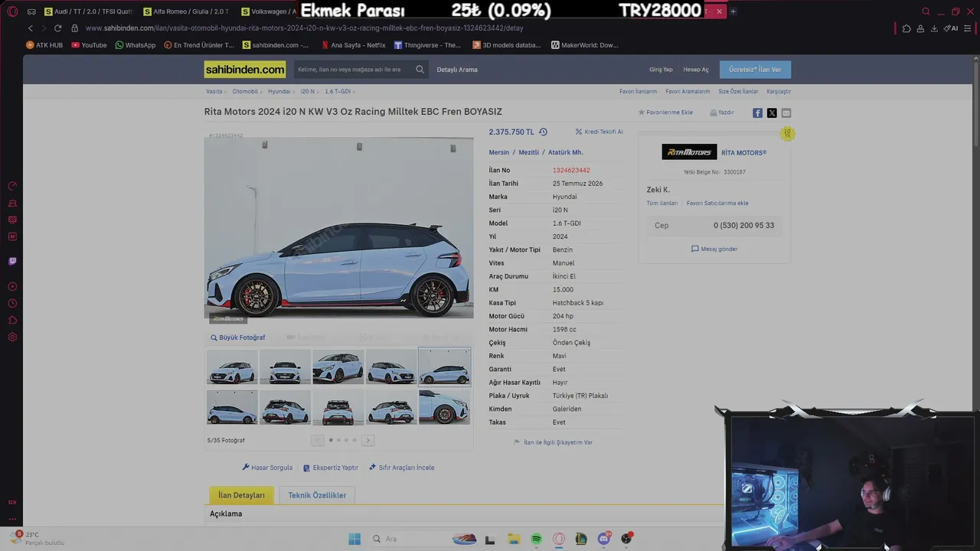Click the browser address bar URL
The width and height of the screenshot is (980, 551).
click(x=305, y=28)
